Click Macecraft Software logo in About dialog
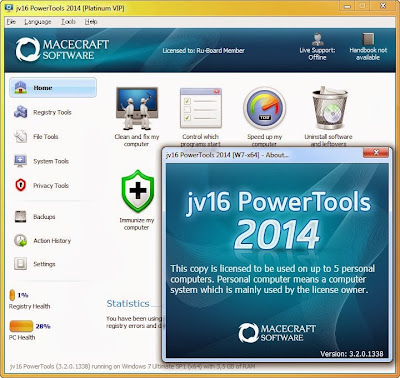This screenshot has width=400, height=378. (277, 333)
